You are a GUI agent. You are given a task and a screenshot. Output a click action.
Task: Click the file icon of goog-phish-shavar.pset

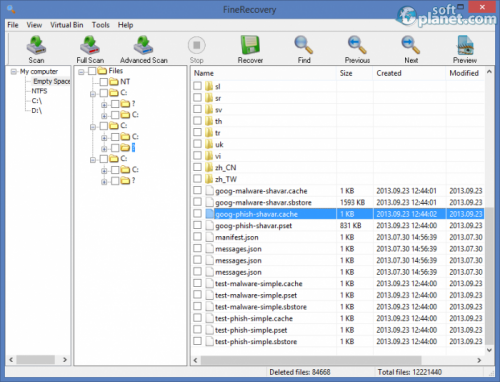point(209,225)
